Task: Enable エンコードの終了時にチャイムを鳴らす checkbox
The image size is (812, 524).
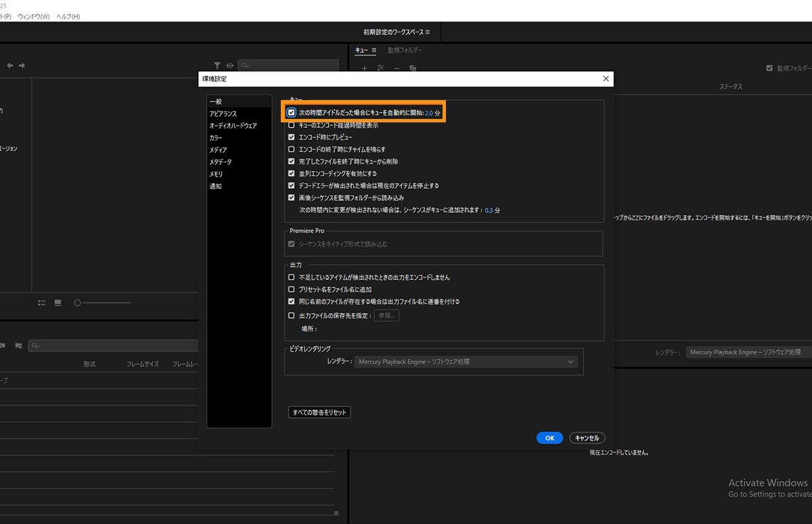Action: pos(292,149)
